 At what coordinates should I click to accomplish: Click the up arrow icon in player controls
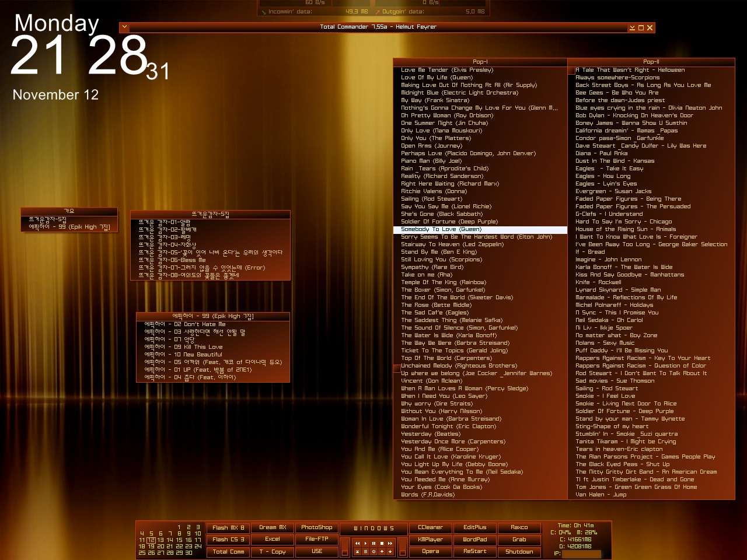tap(382, 552)
